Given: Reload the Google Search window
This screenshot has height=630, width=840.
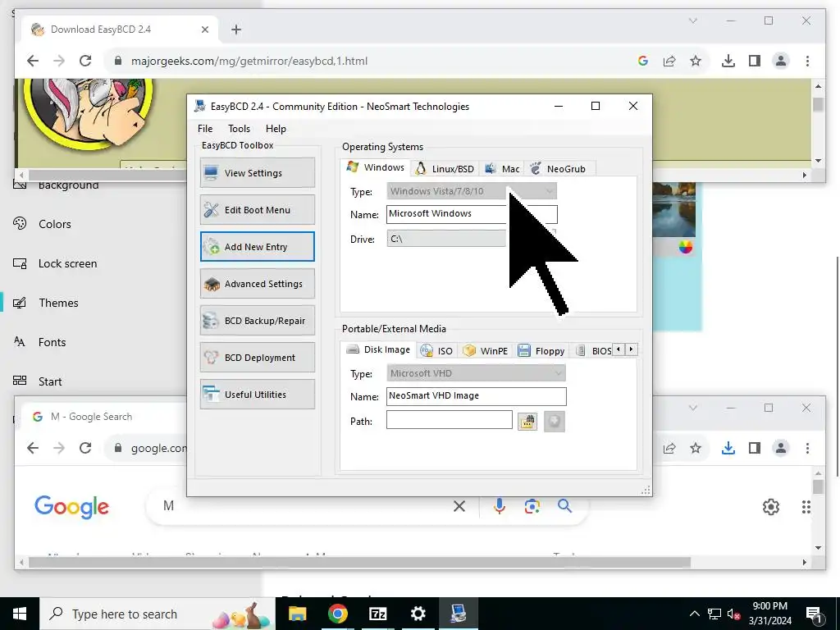Looking at the screenshot, I should click(85, 448).
